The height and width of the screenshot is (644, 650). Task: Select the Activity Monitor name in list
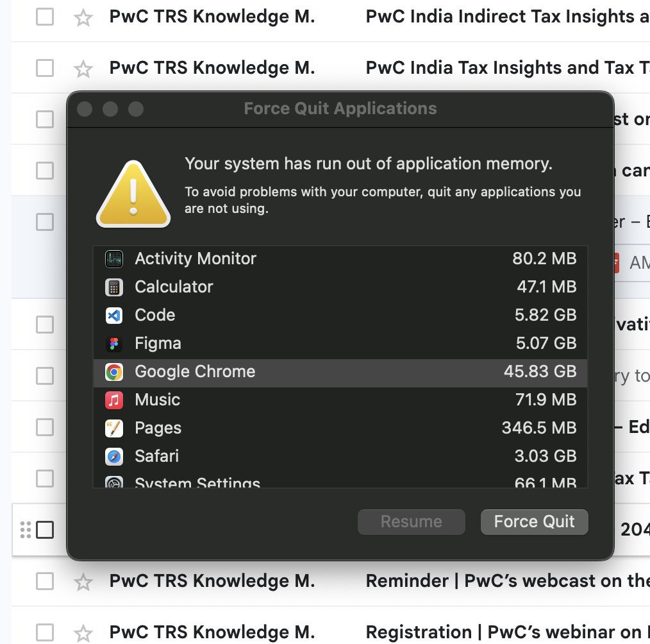[x=196, y=258]
